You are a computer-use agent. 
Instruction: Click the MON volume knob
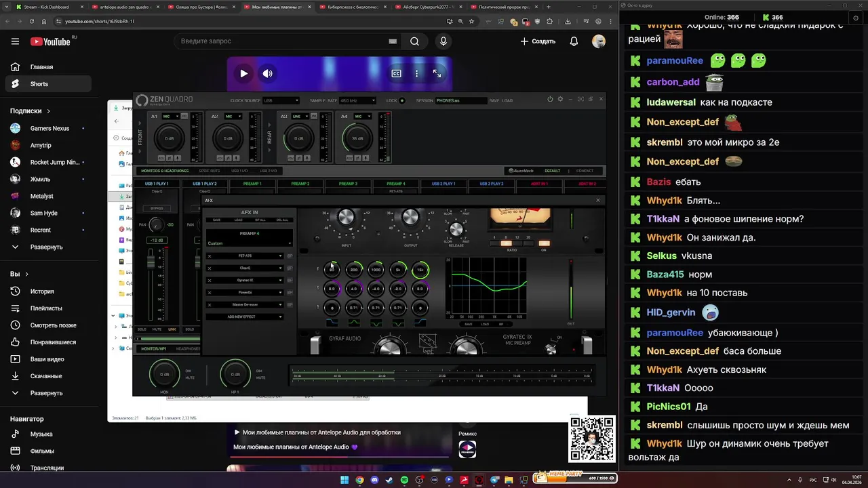164,374
